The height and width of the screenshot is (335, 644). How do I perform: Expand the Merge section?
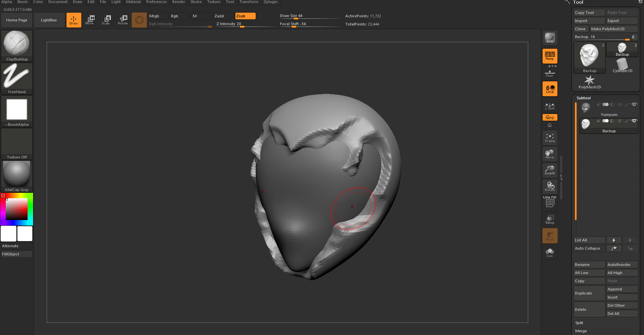[x=581, y=331]
